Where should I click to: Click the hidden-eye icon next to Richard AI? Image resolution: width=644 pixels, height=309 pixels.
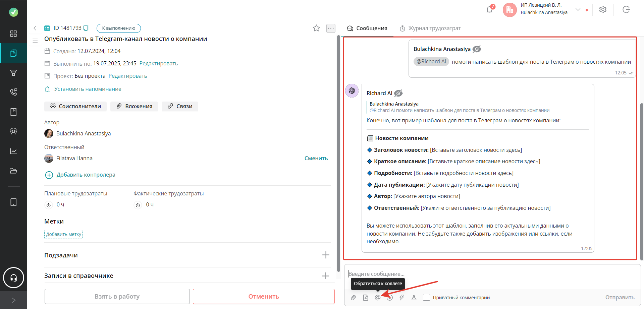(398, 93)
